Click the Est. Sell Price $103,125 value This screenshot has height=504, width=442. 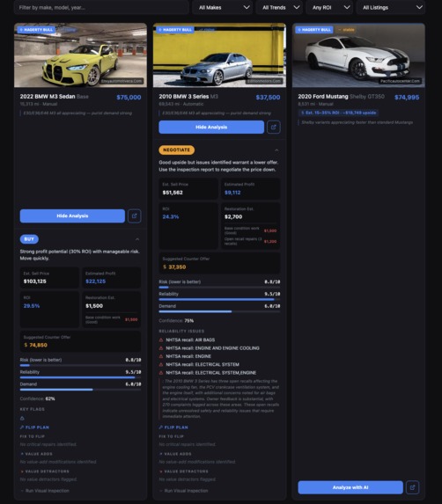coord(34,281)
